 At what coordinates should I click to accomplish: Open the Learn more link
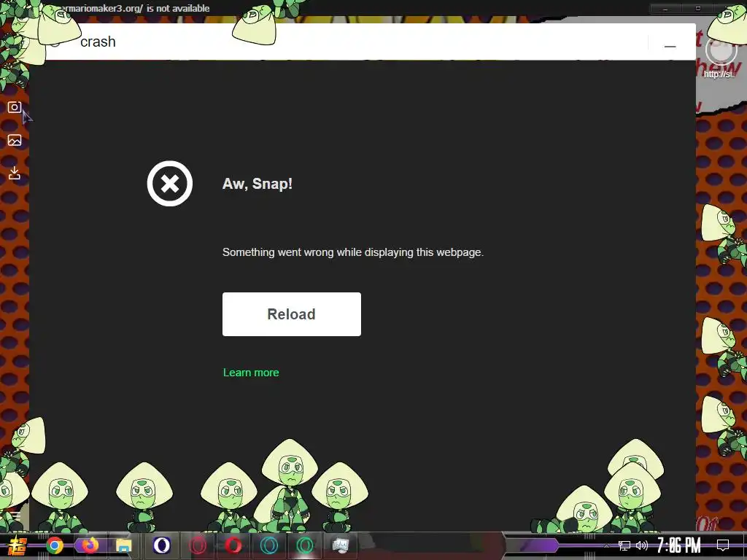click(x=251, y=373)
